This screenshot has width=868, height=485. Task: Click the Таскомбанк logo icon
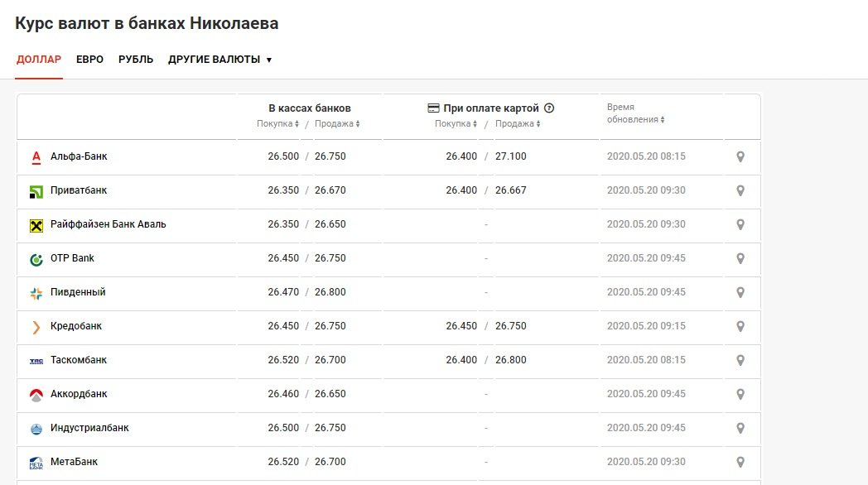[36, 361]
